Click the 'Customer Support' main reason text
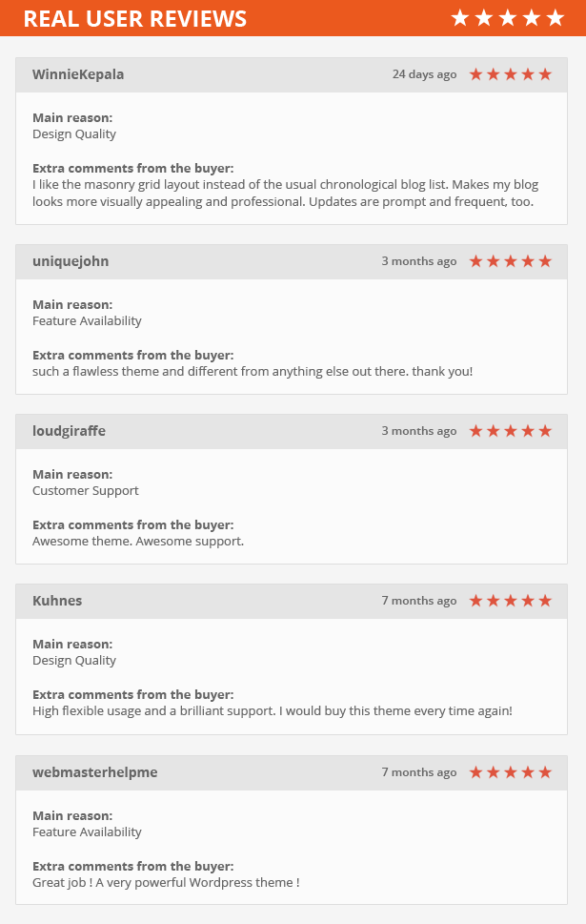The width and height of the screenshot is (586, 924). (x=86, y=490)
